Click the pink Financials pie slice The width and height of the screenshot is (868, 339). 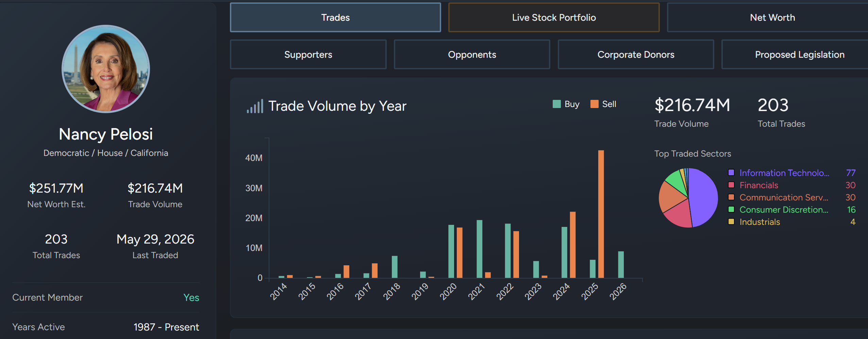pos(680,215)
